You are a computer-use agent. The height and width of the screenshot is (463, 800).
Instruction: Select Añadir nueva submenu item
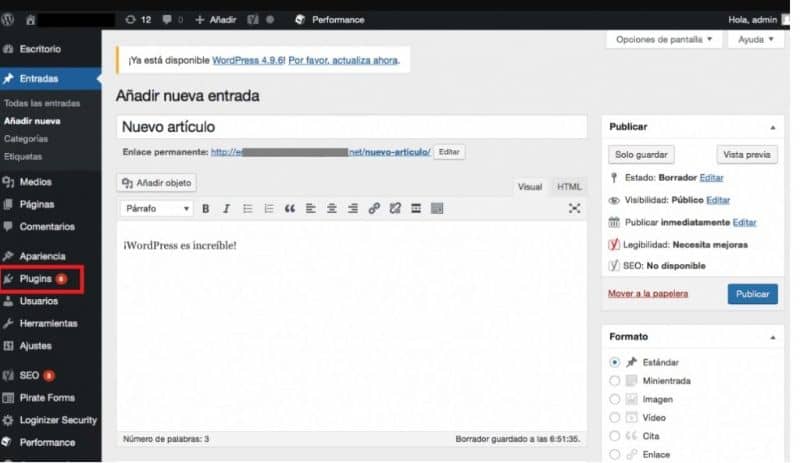32,121
